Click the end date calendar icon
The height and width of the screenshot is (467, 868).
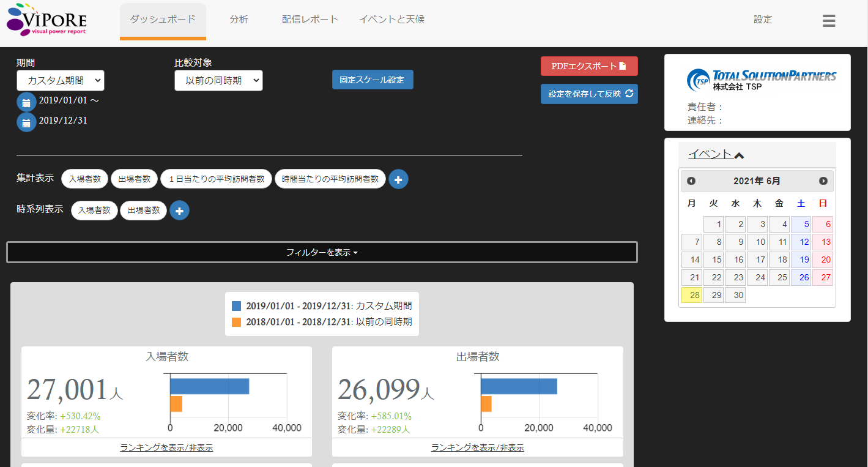pyautogui.click(x=26, y=122)
